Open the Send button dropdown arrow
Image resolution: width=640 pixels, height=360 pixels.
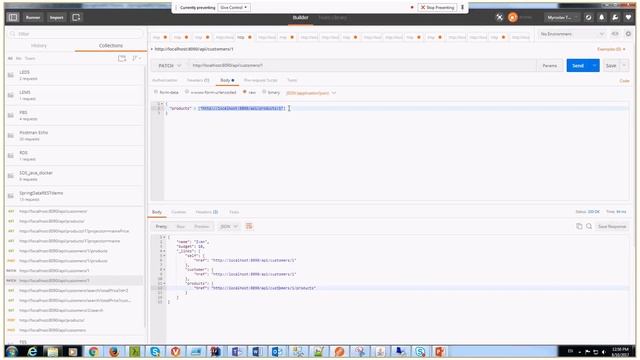tap(594, 65)
